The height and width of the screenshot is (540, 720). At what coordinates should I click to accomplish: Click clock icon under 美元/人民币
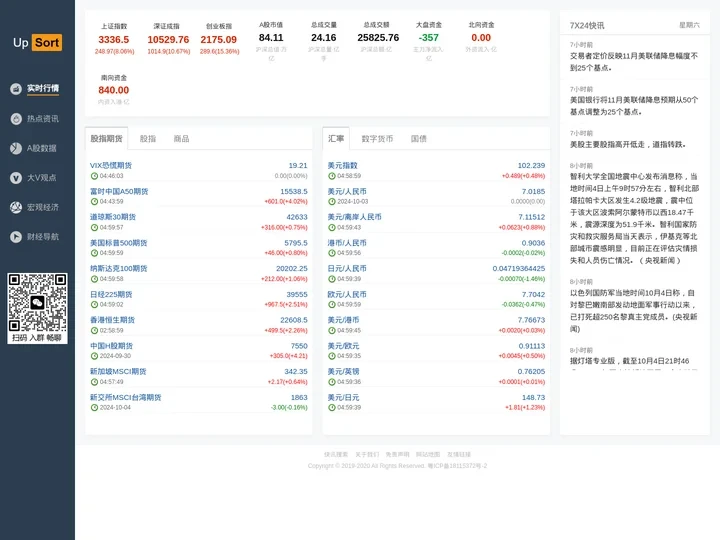(332, 202)
